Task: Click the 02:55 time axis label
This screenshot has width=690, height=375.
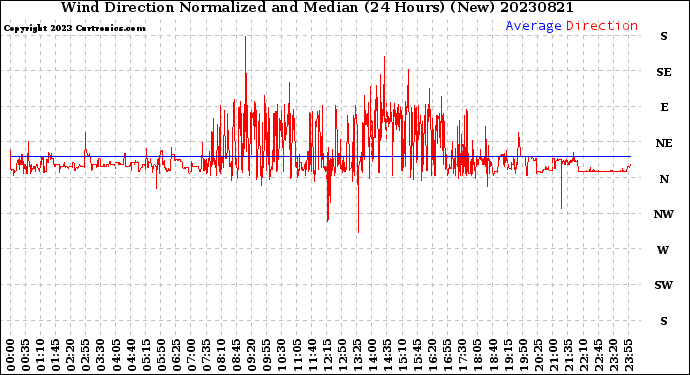Action: point(86,355)
